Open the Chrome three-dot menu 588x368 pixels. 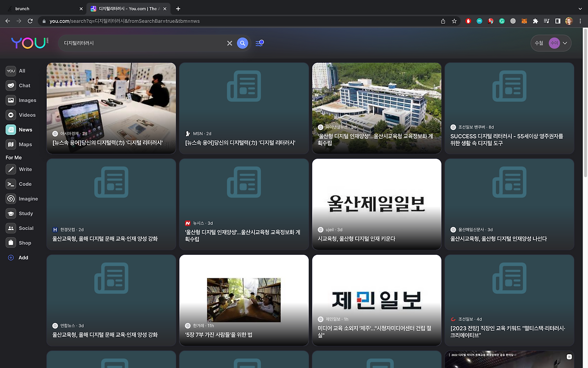581,21
